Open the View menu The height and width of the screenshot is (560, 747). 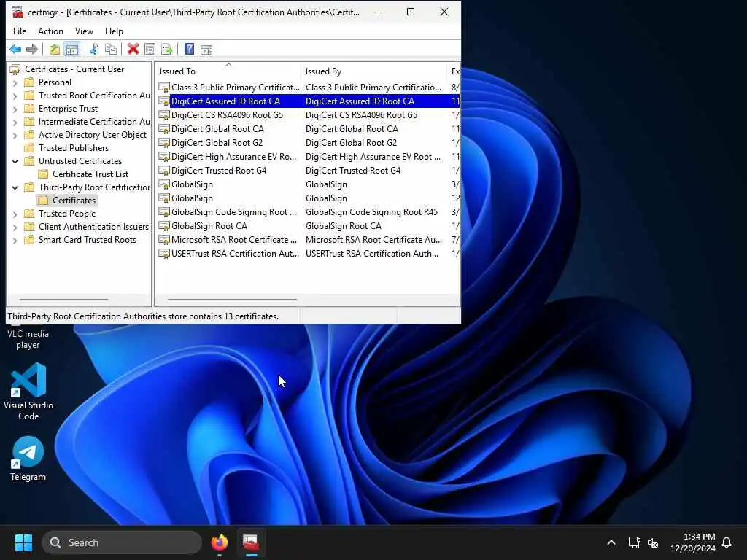(85, 31)
